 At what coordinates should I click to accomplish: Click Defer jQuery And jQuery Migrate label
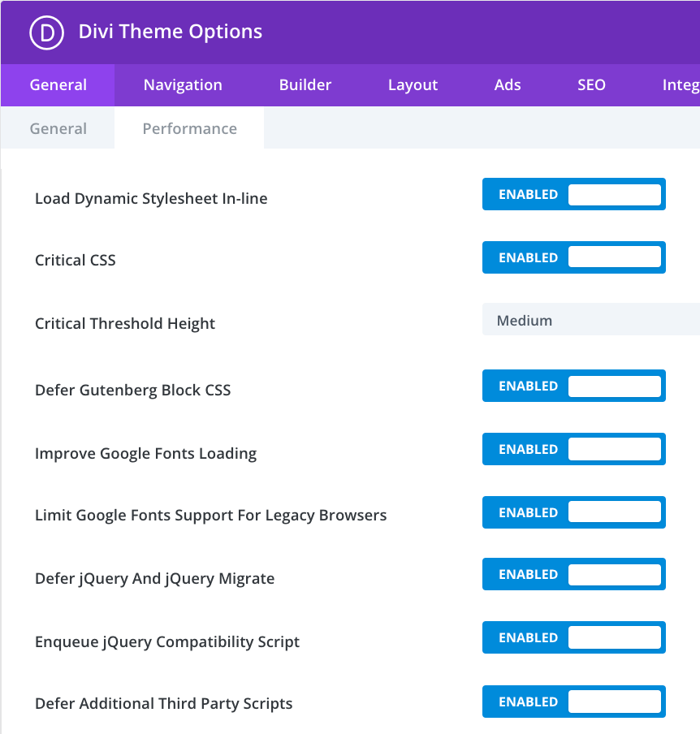154,579
